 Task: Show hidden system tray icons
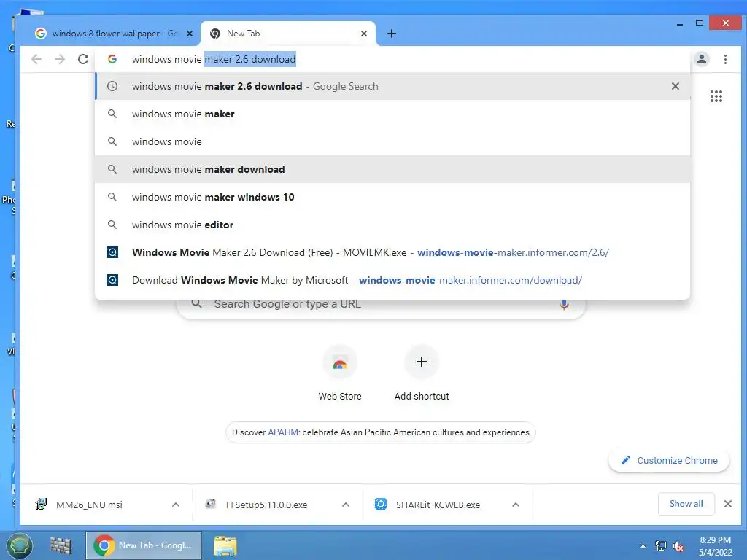point(643,546)
